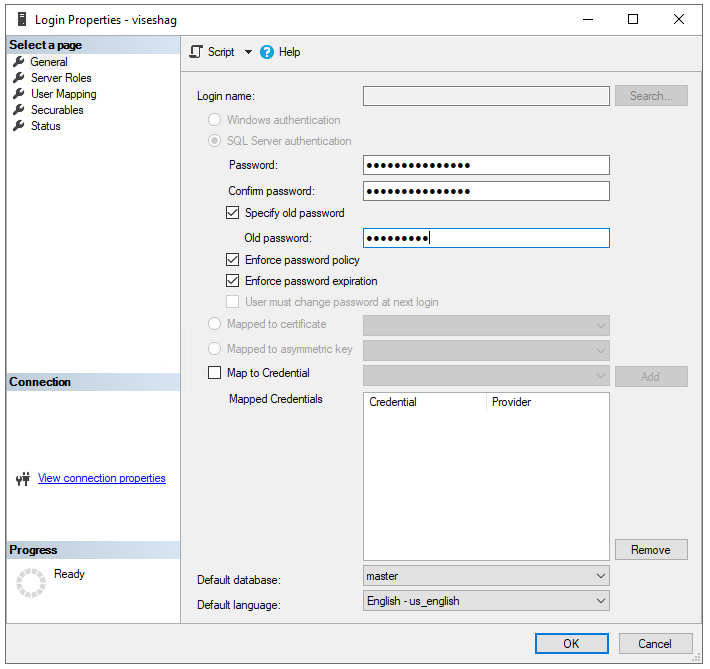Minimize the Login Properties window
Image resolution: width=710 pixels, height=669 pixels.
point(588,19)
